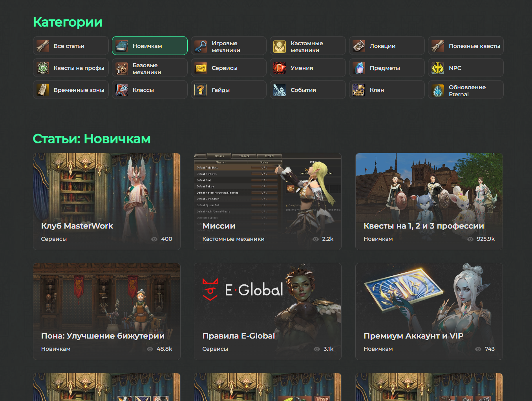Click the crown icon beside Клан
The width and height of the screenshot is (532, 401).
tap(359, 90)
